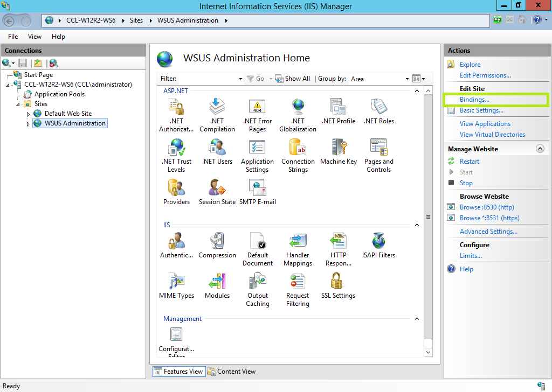Image resolution: width=552 pixels, height=392 pixels.
Task: Open the Help menu
Action: tap(58, 37)
